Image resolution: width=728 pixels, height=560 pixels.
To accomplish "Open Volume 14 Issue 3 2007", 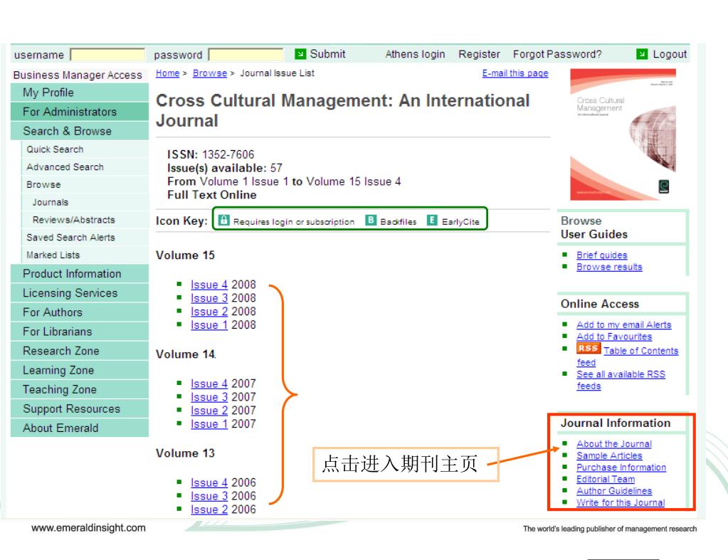I will tap(209, 397).
